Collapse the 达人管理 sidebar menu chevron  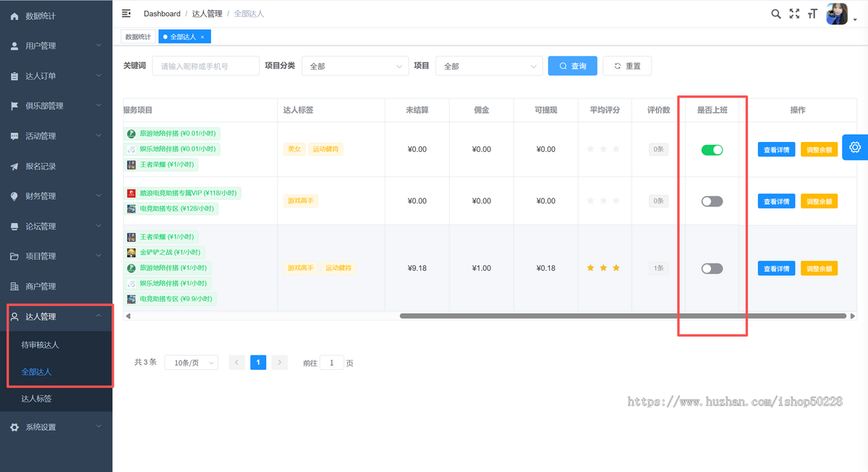[99, 316]
